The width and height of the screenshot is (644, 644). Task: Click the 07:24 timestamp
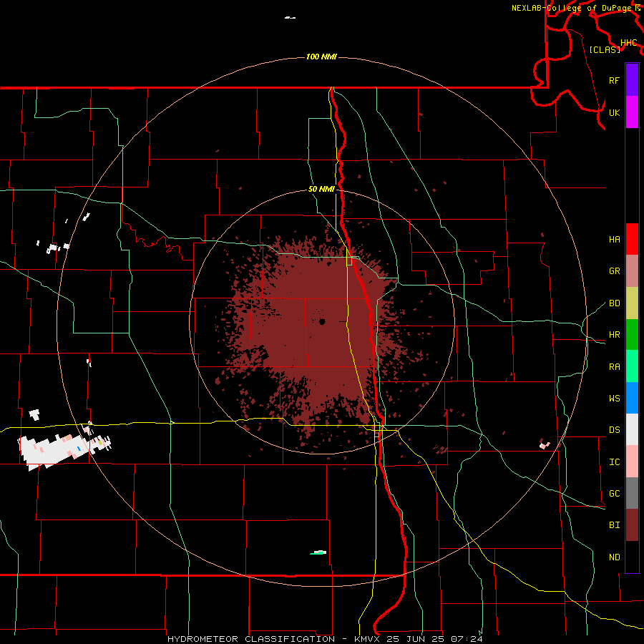(x=467, y=639)
